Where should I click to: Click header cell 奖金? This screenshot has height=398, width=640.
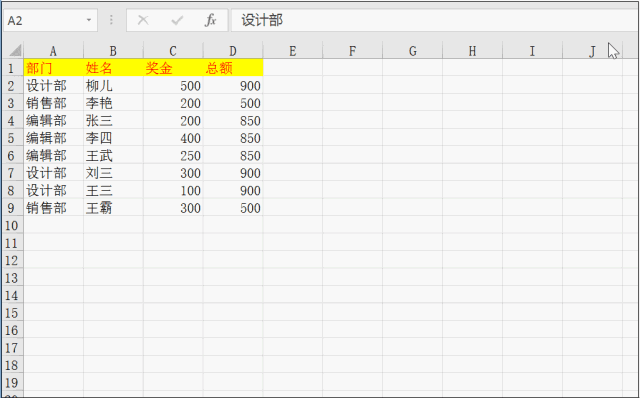point(173,68)
